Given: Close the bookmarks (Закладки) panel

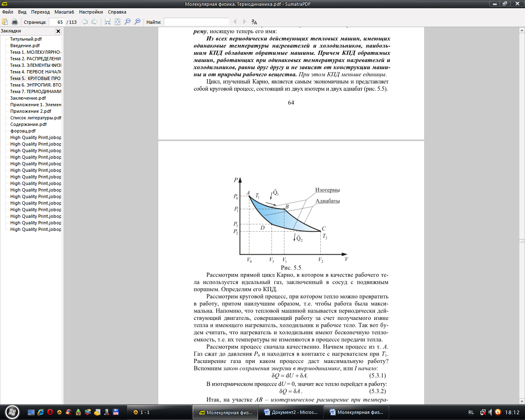Looking at the screenshot, I should point(58,31).
